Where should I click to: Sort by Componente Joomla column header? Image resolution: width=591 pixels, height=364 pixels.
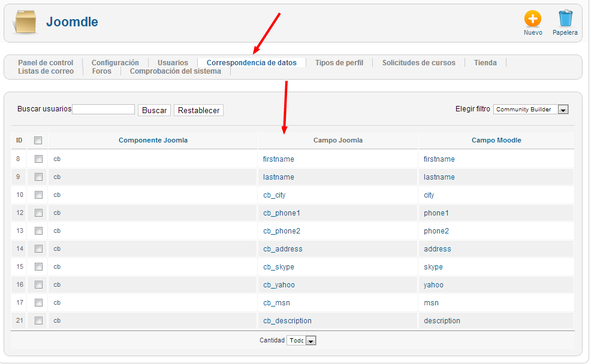(x=153, y=141)
